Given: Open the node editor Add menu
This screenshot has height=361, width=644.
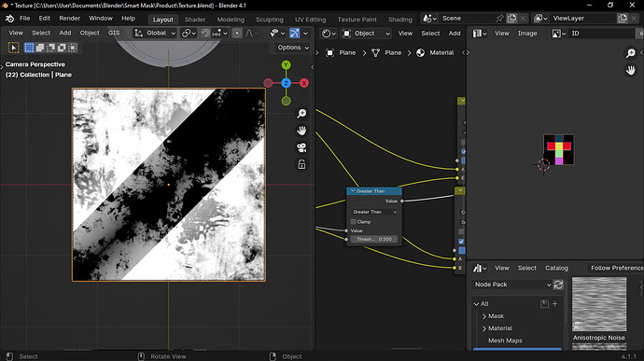Looking at the screenshot, I should 455,34.
